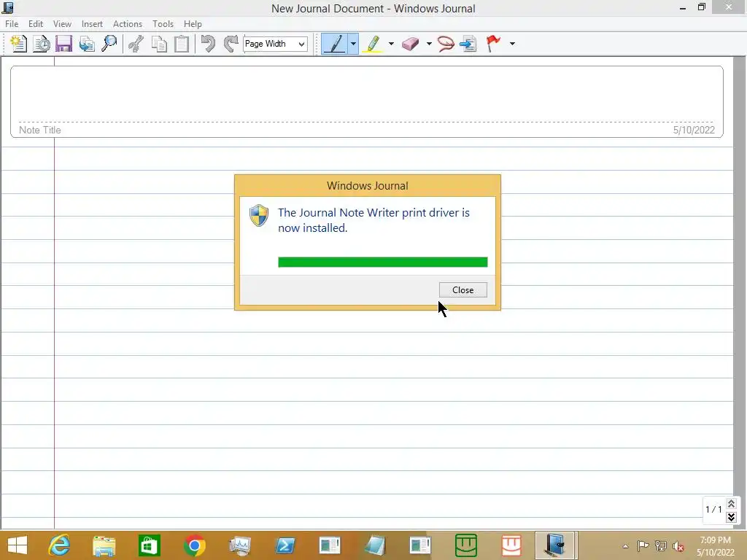Click the shield icon in the dialog

tap(259, 216)
